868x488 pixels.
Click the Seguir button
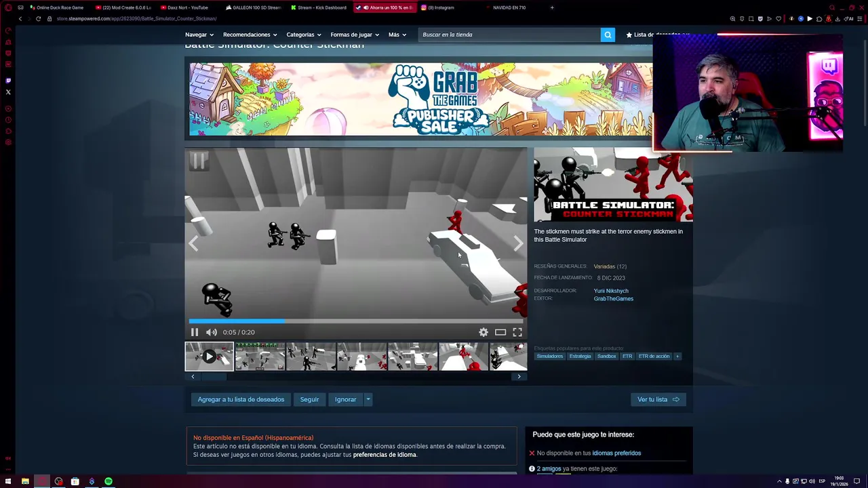coord(309,399)
